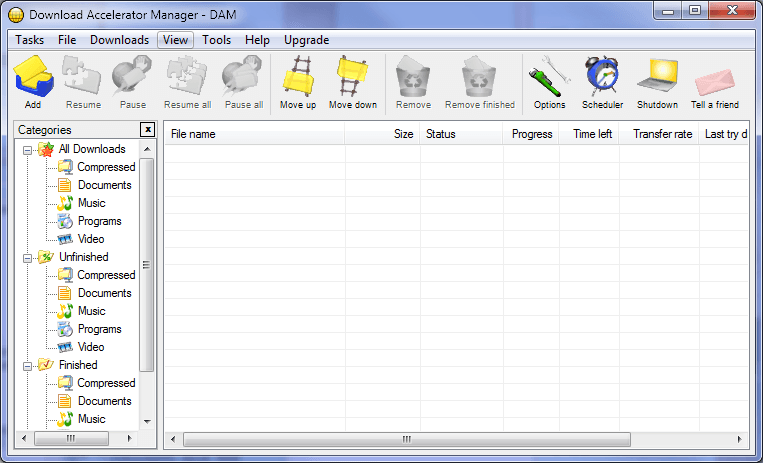Sort by the Size column header
763x463 pixels.
tap(382, 134)
